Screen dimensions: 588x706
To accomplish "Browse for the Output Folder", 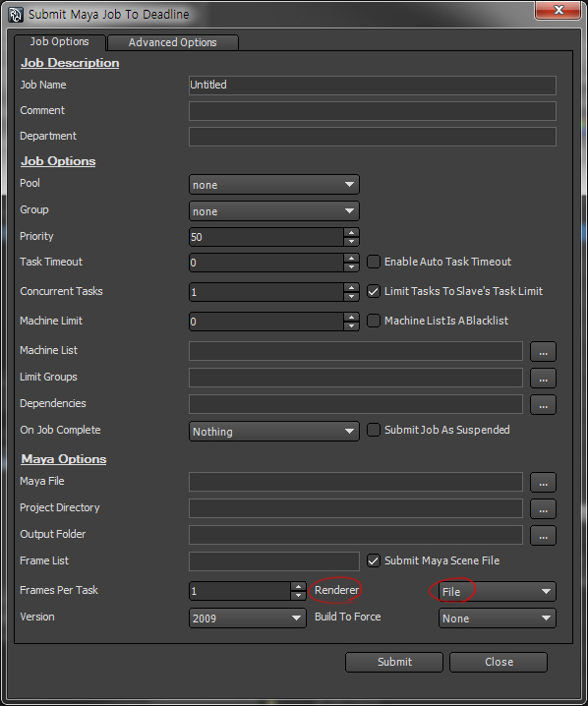I will 543,535.
